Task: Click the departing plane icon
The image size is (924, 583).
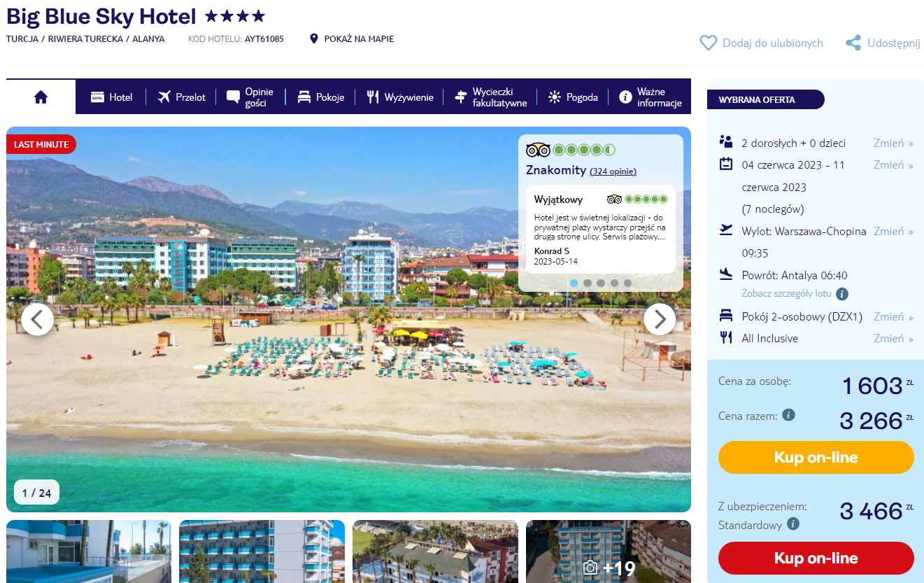Action: [x=726, y=230]
